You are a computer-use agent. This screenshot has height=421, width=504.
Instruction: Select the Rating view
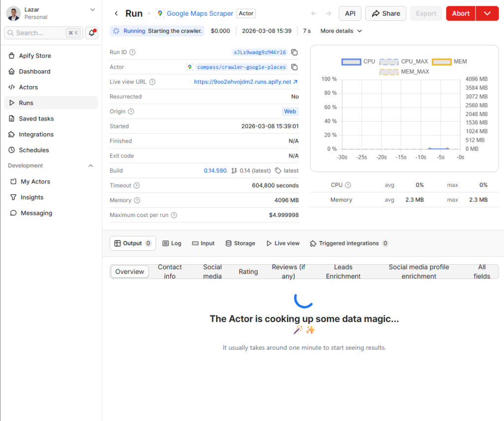tap(248, 271)
